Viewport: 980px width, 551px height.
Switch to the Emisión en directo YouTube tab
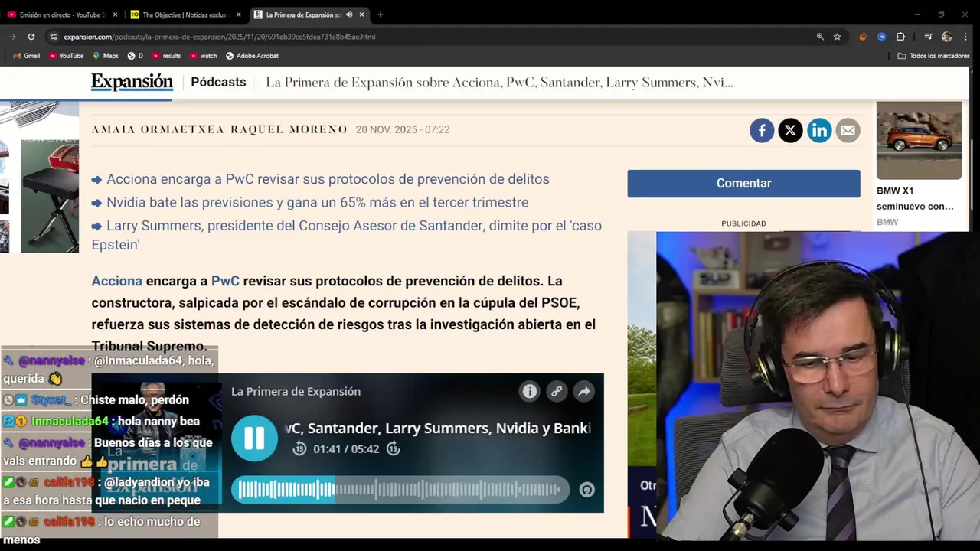point(60,15)
